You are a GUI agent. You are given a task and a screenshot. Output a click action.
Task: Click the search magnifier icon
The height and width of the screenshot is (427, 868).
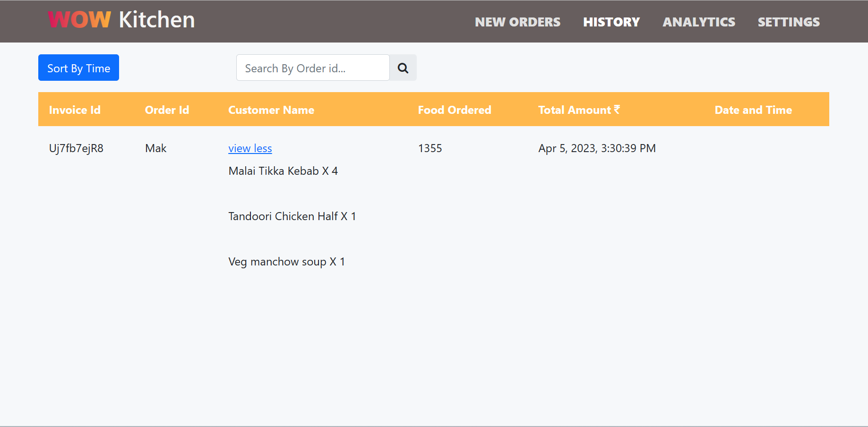(x=403, y=68)
